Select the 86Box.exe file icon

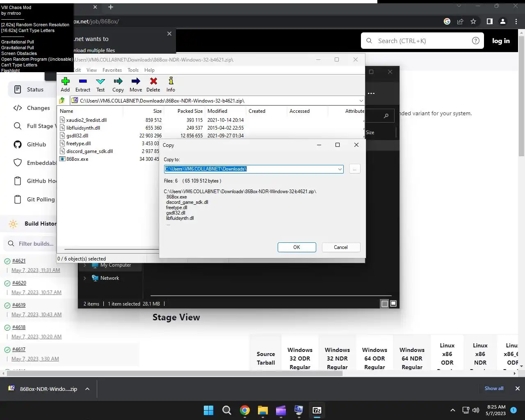point(62,159)
